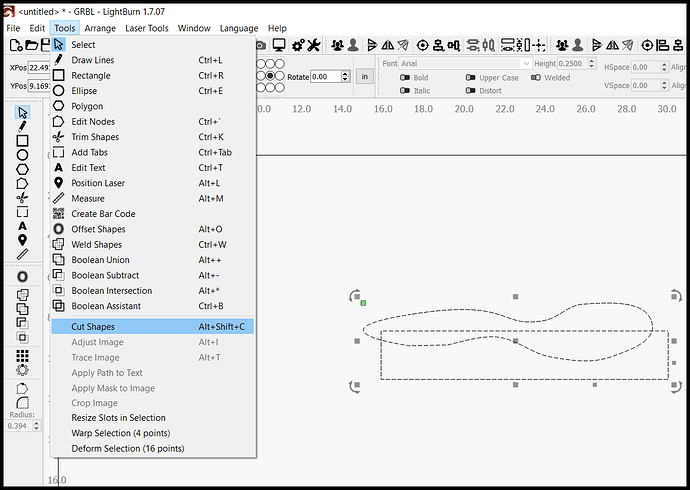Select the center anchor radio button
690x490 pixels.
point(270,76)
